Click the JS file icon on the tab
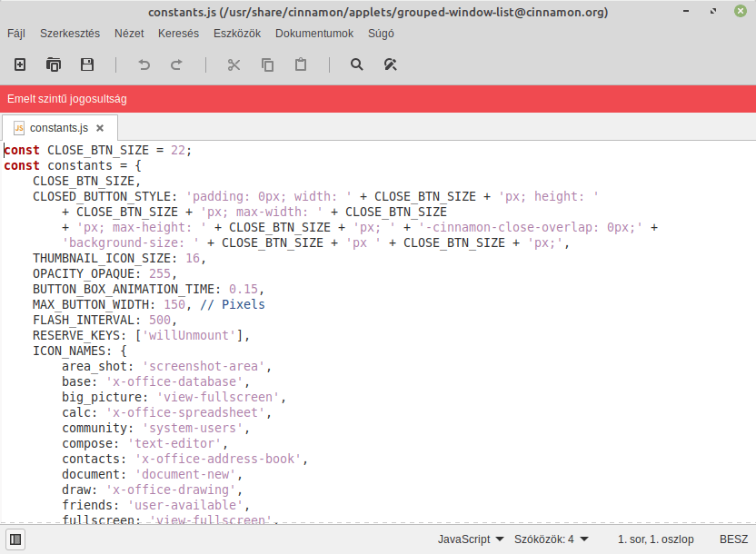This screenshot has width=756, height=554. pos(19,128)
